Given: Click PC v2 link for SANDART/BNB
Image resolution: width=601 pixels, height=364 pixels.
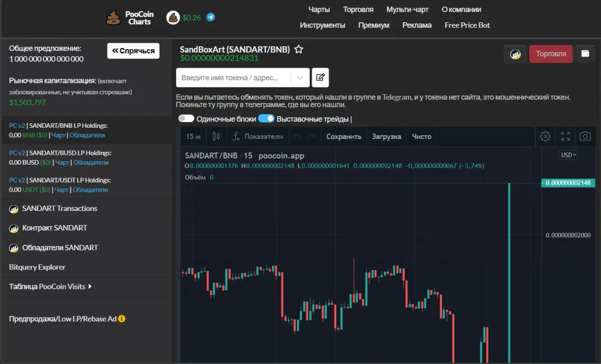Looking at the screenshot, I should coord(17,125).
